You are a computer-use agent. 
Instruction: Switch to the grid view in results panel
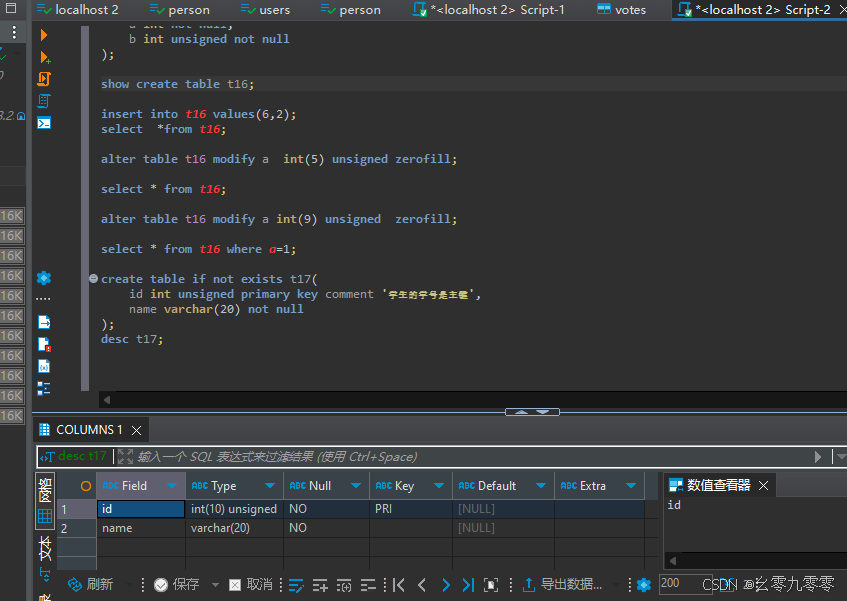tap(45, 499)
